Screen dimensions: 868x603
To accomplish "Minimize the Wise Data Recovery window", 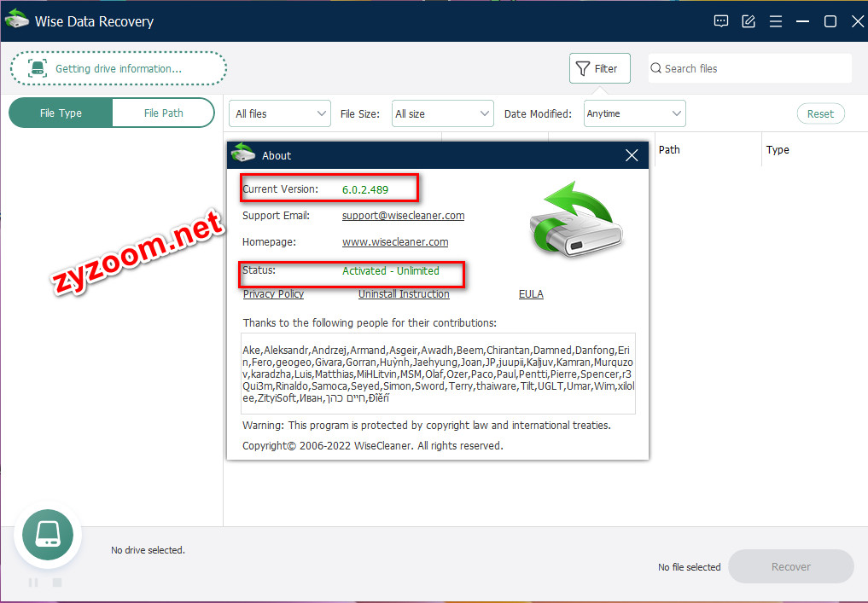I will (802, 21).
